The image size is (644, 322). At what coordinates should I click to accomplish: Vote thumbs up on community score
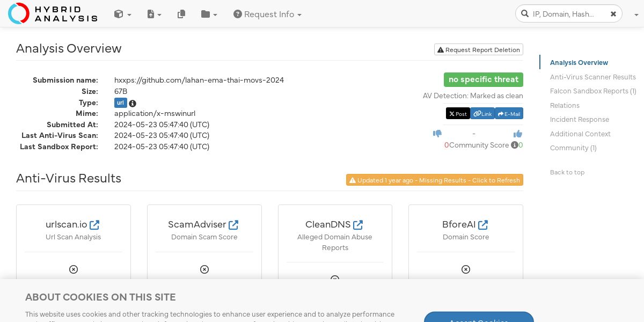pyautogui.click(x=518, y=134)
